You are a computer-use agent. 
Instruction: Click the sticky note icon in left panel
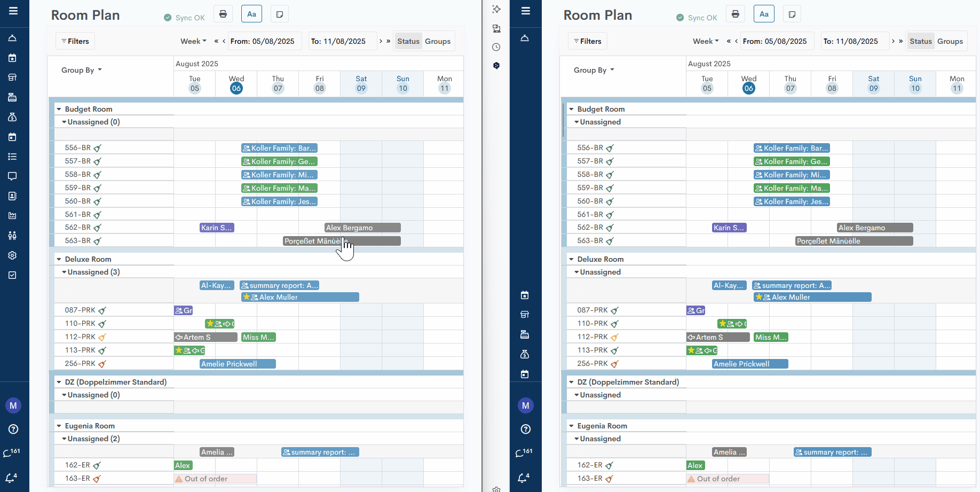pos(279,14)
